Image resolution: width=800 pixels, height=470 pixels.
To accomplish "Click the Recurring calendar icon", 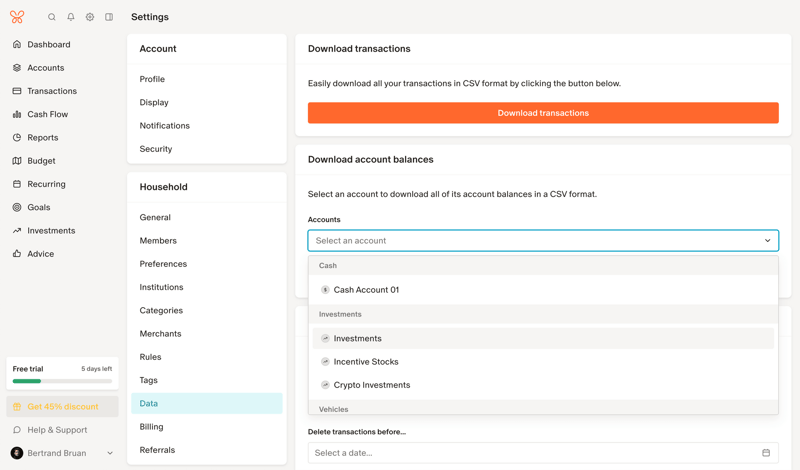I will click(x=17, y=184).
